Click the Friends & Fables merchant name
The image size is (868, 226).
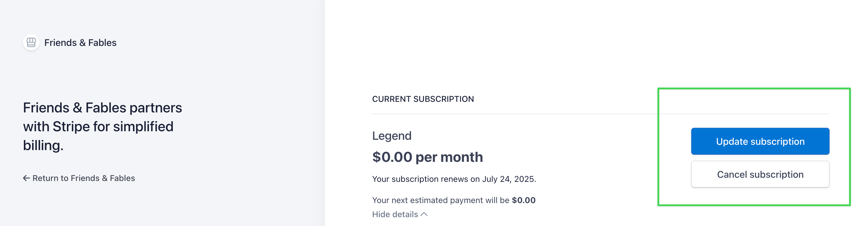pyautogui.click(x=80, y=43)
